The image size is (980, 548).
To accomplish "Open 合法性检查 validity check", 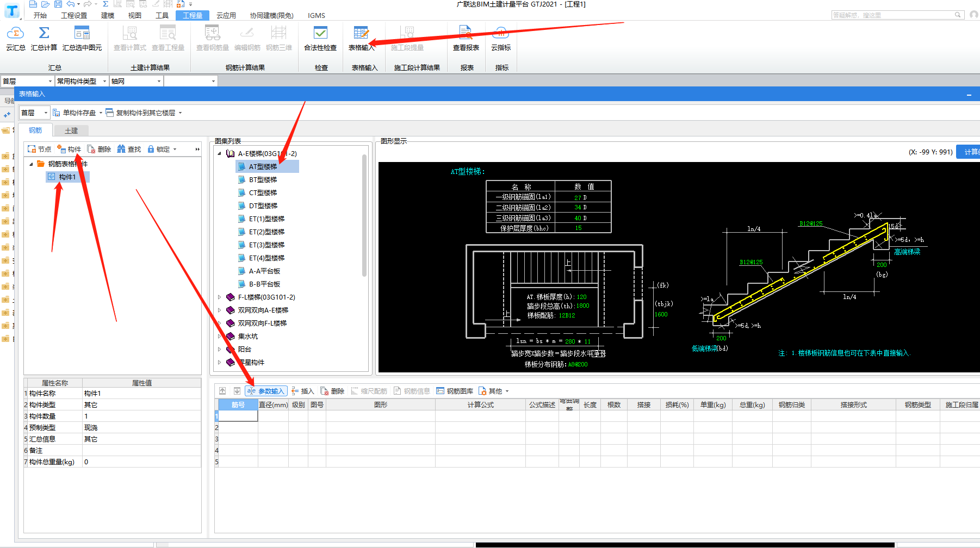I will click(320, 39).
